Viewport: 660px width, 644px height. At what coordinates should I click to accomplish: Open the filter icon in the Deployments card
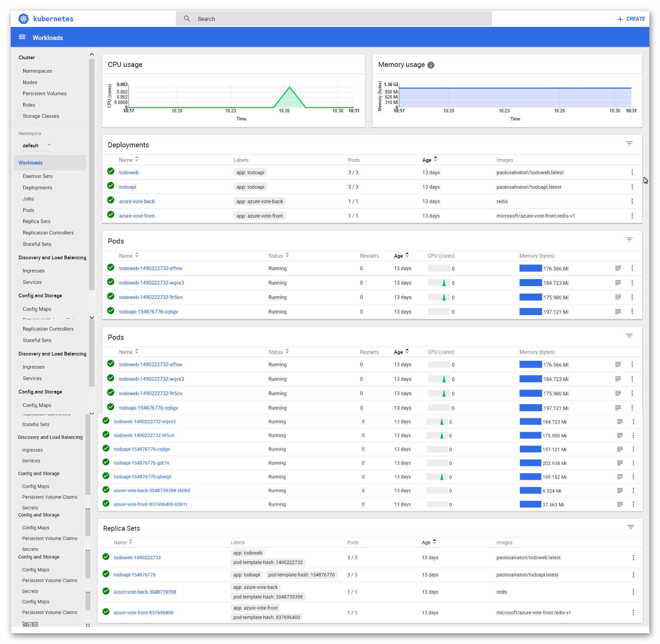click(x=629, y=143)
